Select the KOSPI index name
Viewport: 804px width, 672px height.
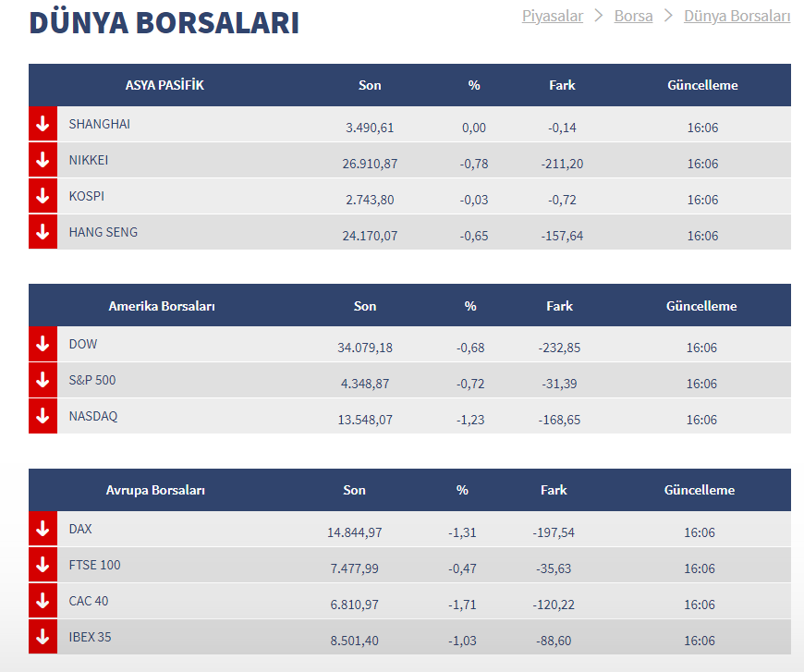tap(87, 196)
